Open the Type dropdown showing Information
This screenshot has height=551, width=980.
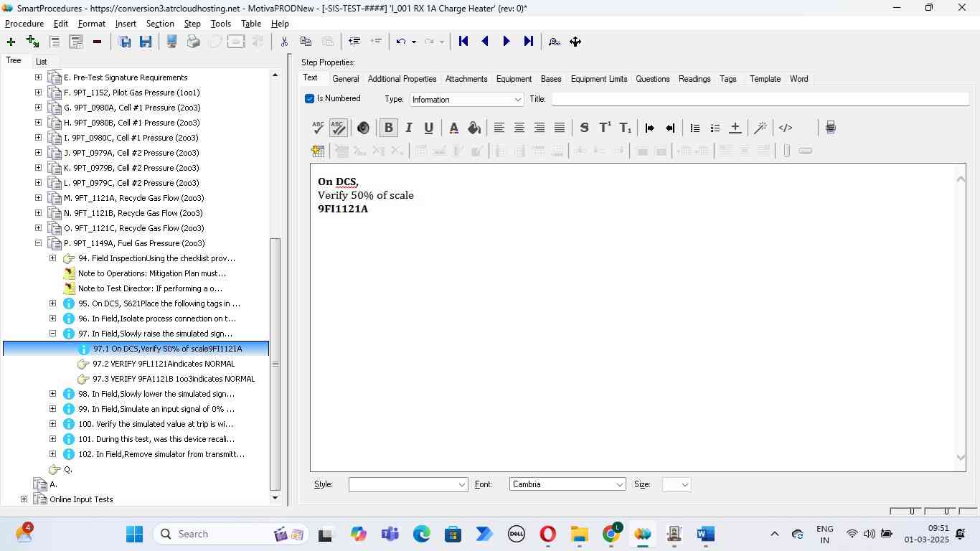pyautogui.click(x=466, y=100)
